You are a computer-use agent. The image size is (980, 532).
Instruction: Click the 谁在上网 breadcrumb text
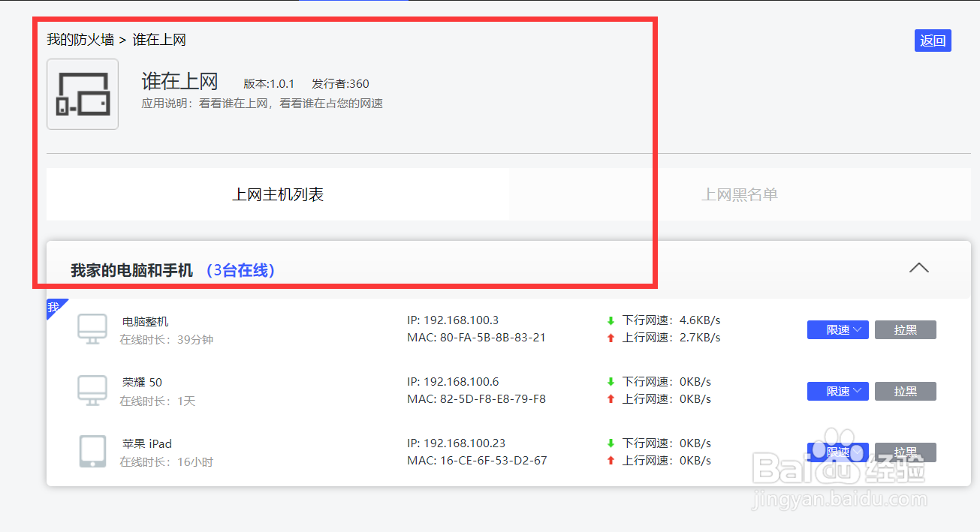159,40
